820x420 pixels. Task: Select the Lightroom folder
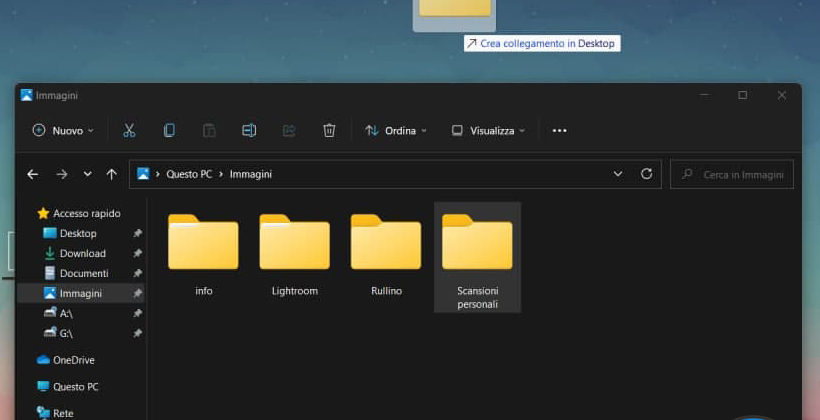(294, 255)
